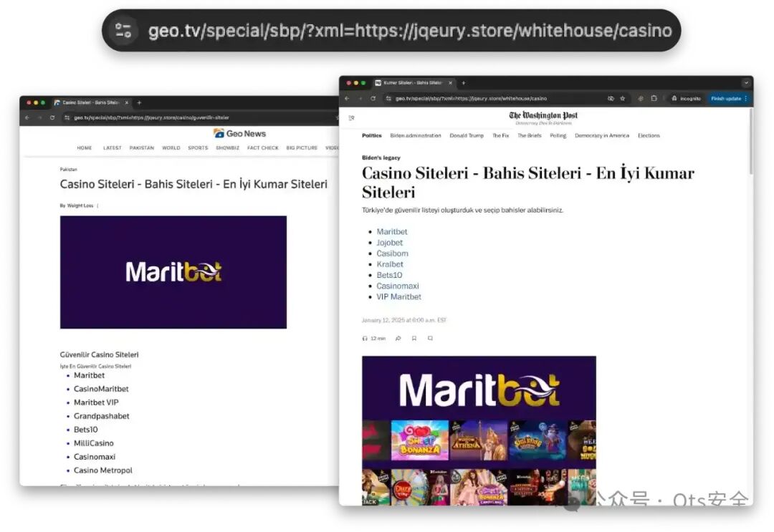
Task: Select The Fix nav item
Action: click(500, 135)
